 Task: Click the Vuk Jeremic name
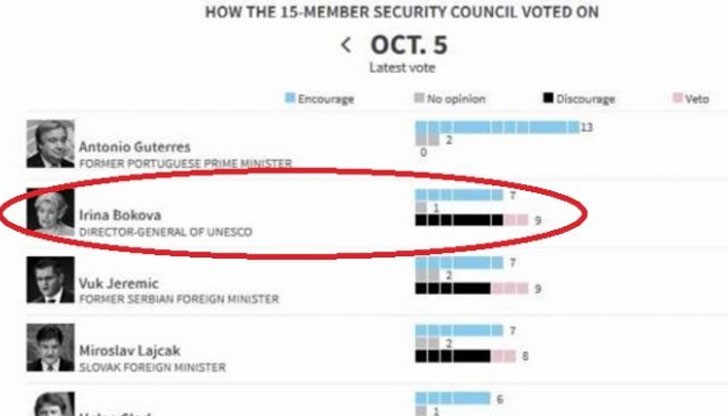click(118, 283)
